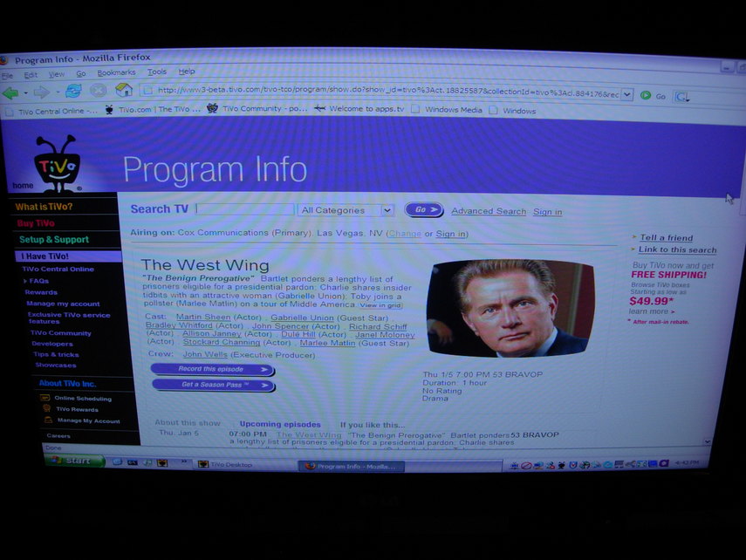Click the Windows Media bookmark page icon
This screenshot has width=746, height=560.
[x=415, y=109]
